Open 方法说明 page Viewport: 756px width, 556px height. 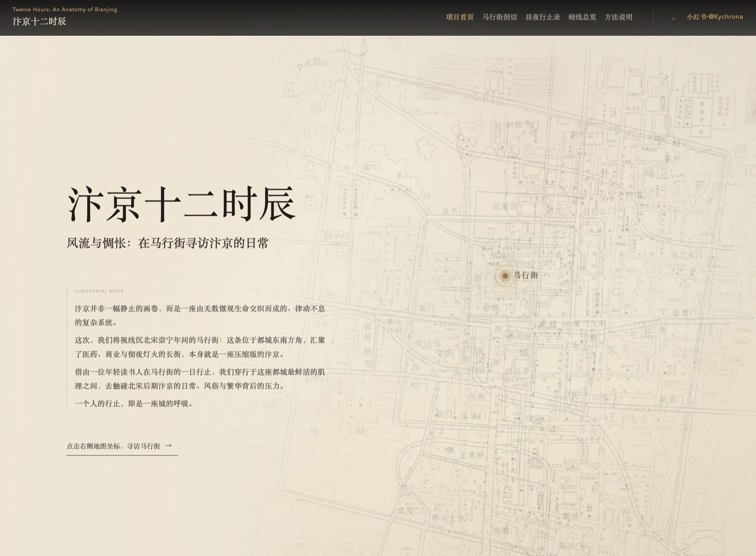click(x=619, y=17)
